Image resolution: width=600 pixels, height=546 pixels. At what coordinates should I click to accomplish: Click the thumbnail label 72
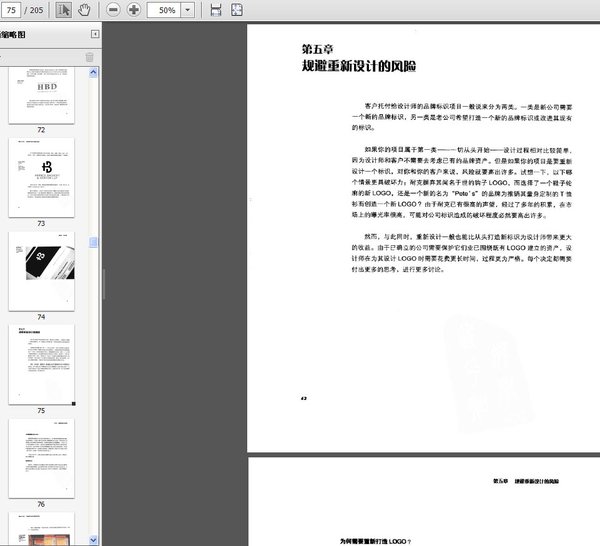click(x=41, y=130)
